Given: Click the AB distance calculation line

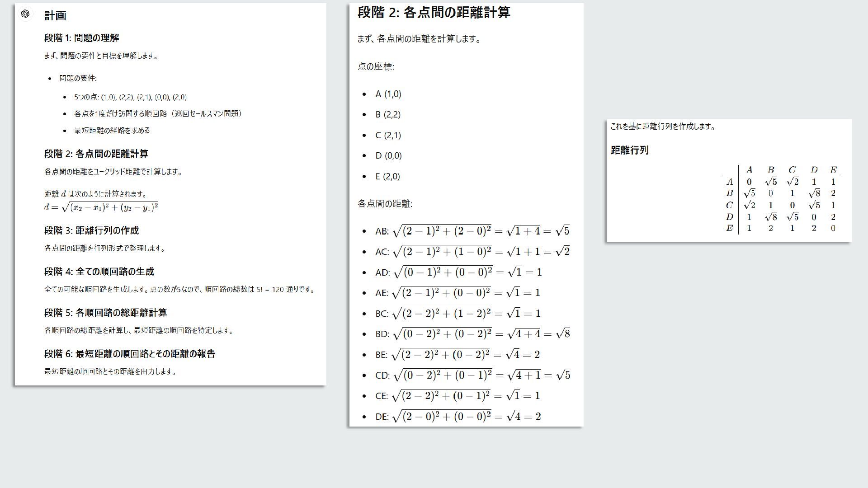Looking at the screenshot, I should (472, 231).
